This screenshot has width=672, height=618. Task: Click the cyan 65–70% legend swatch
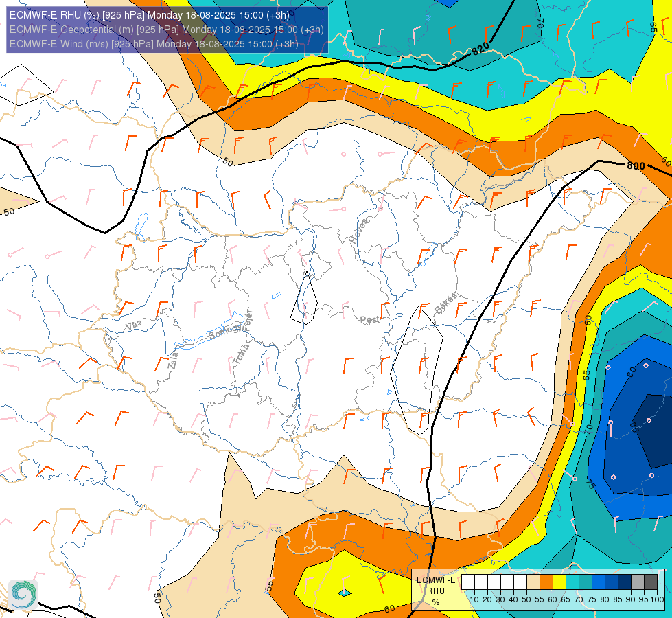coord(572,582)
